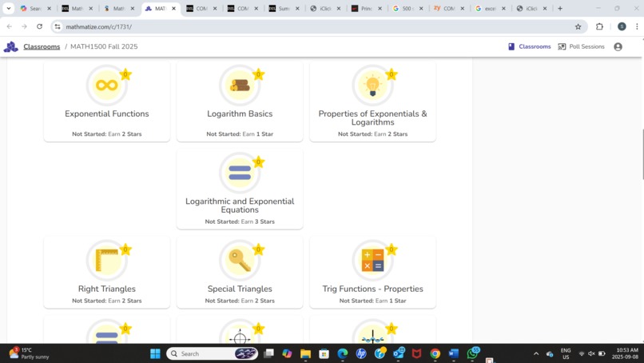
Task: Open the Special Triangles title
Action: (x=240, y=289)
